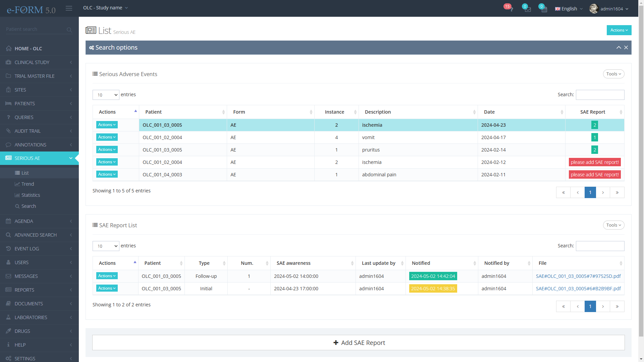
Task: Click red 'please add SAE report!' for abdominal pain
Action: [594, 175]
